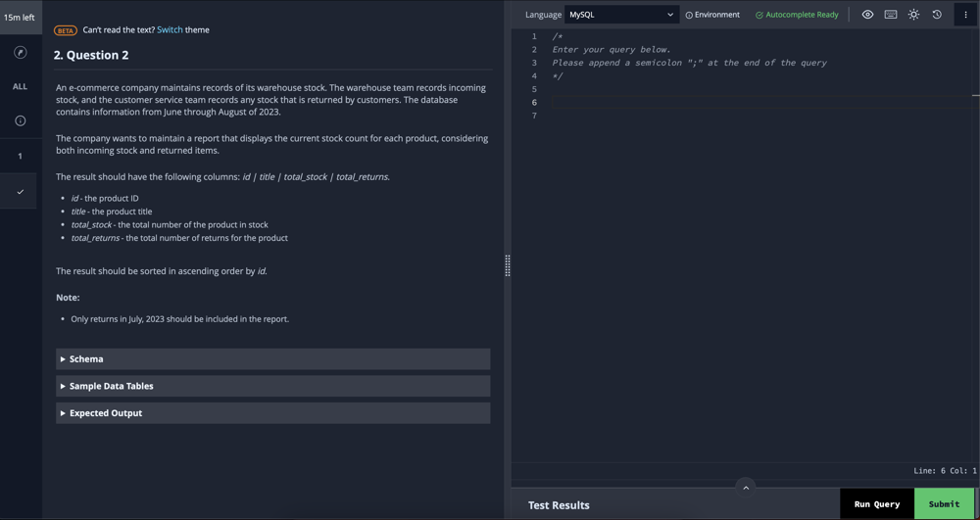Click the green Submit button

pyautogui.click(x=944, y=503)
